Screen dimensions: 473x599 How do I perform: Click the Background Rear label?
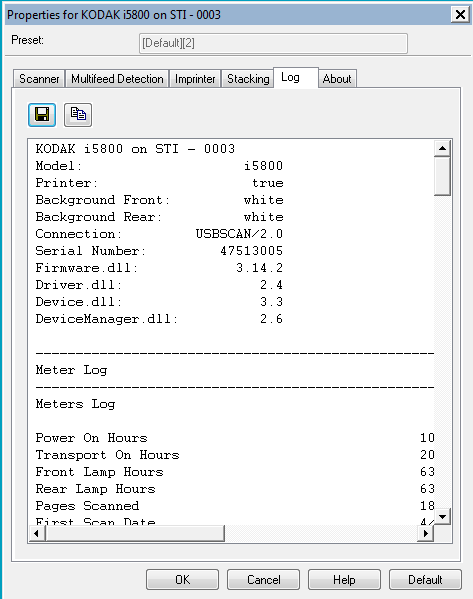click(99, 217)
